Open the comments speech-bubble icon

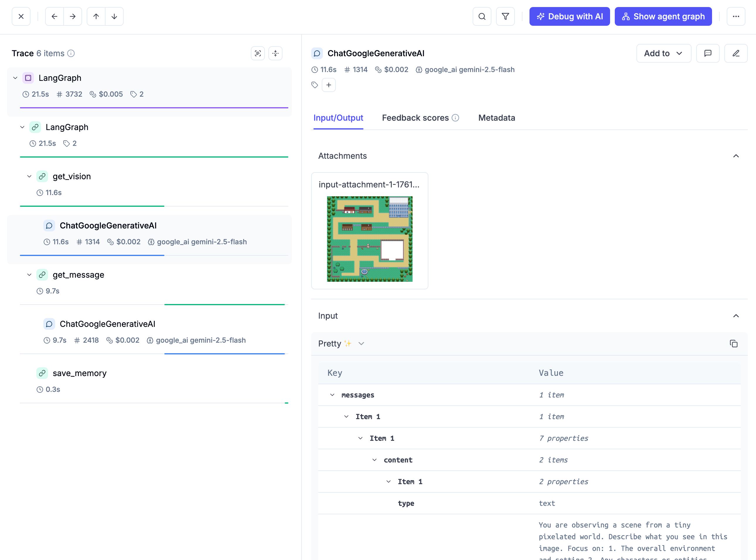[x=707, y=53]
